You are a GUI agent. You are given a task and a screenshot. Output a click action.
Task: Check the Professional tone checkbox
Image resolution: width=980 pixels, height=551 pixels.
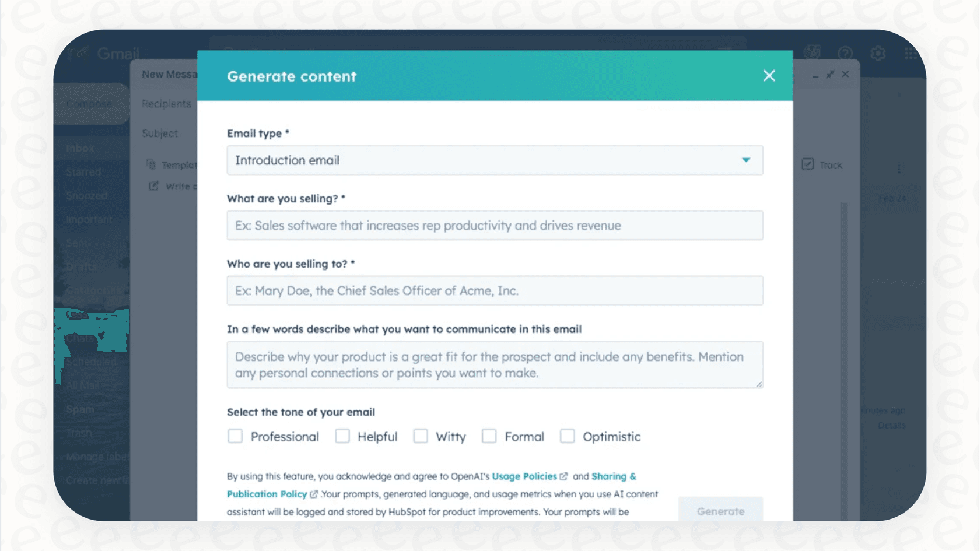(x=235, y=436)
